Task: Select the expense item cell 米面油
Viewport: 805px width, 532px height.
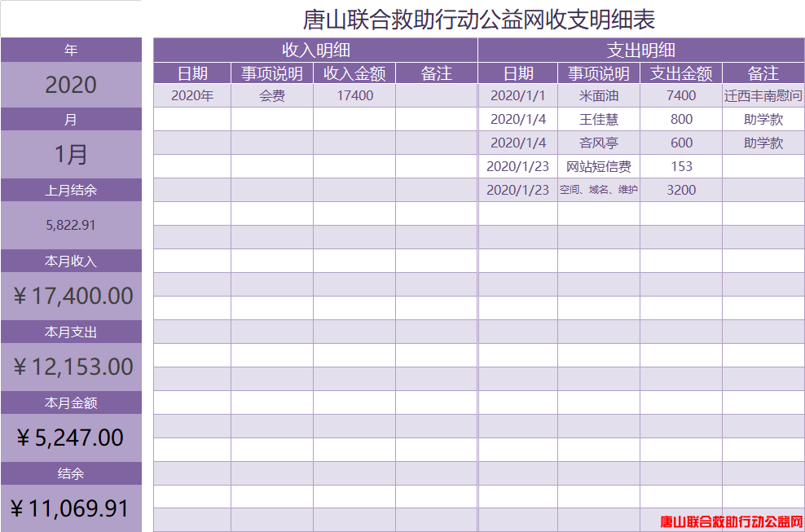Action: (599, 95)
